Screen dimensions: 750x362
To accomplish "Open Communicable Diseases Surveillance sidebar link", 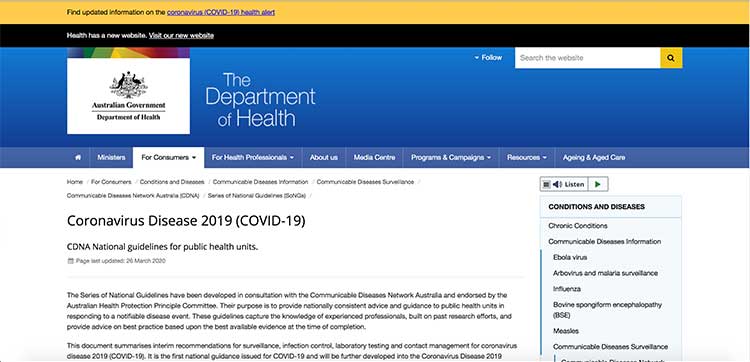I will pos(610,347).
